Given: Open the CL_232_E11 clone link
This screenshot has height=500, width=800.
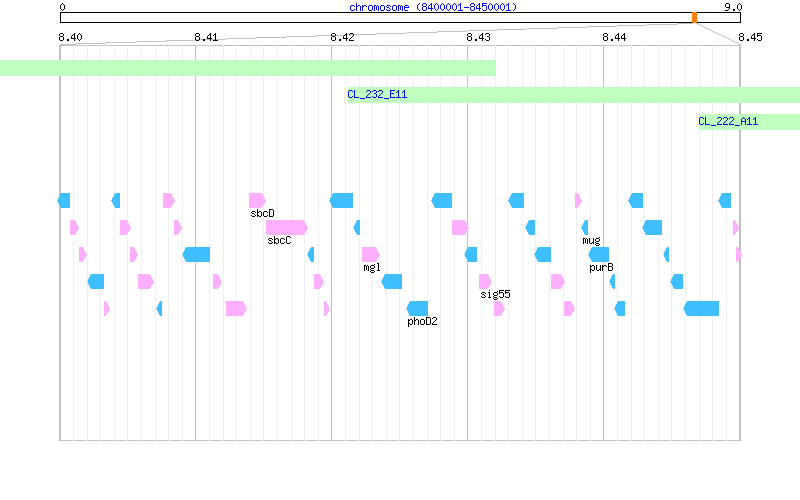Looking at the screenshot, I should click(x=377, y=94).
